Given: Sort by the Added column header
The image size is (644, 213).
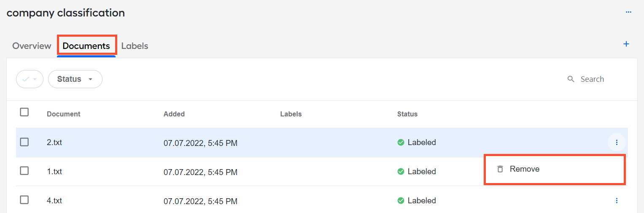Looking at the screenshot, I should pyautogui.click(x=174, y=114).
